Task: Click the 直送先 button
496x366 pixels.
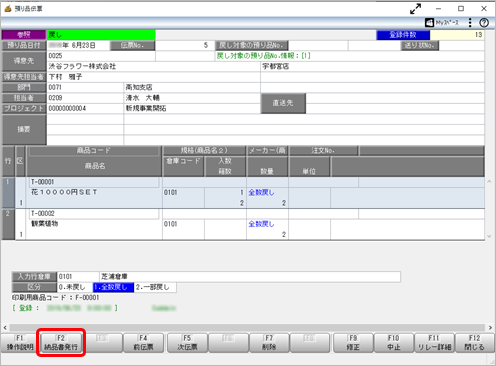Action: tap(283, 103)
